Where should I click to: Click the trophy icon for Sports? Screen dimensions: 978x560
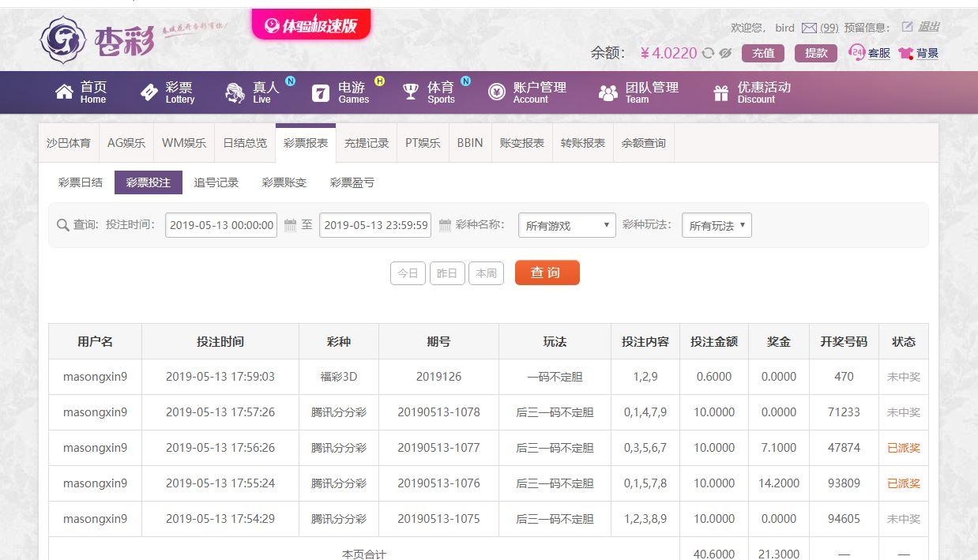tap(410, 92)
